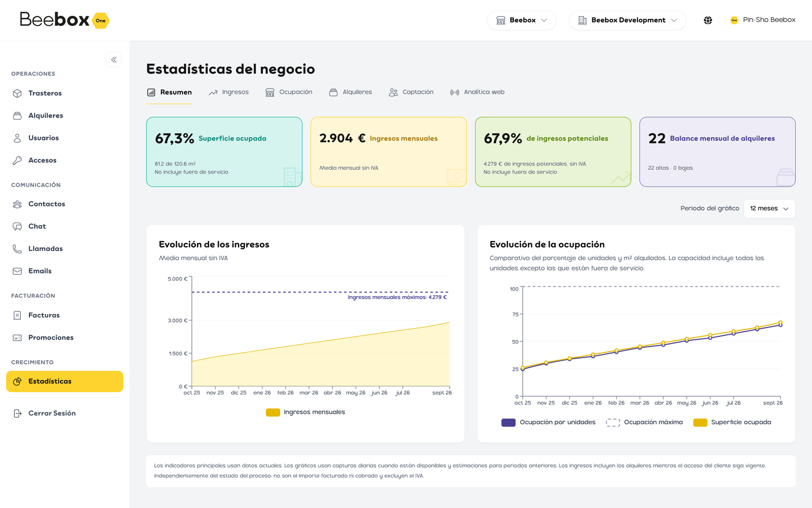Click the Cerrar Sesión logout icon
Image resolution: width=812 pixels, height=508 pixels.
[17, 414]
